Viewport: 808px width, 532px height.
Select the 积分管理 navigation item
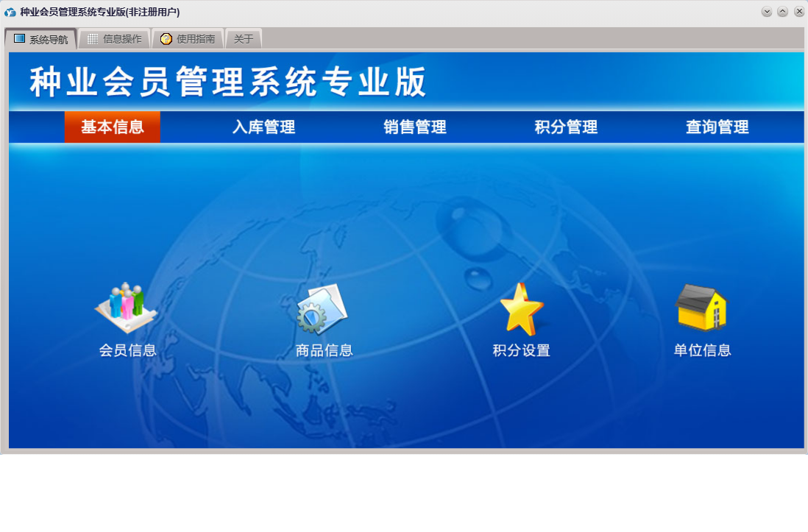click(x=566, y=127)
